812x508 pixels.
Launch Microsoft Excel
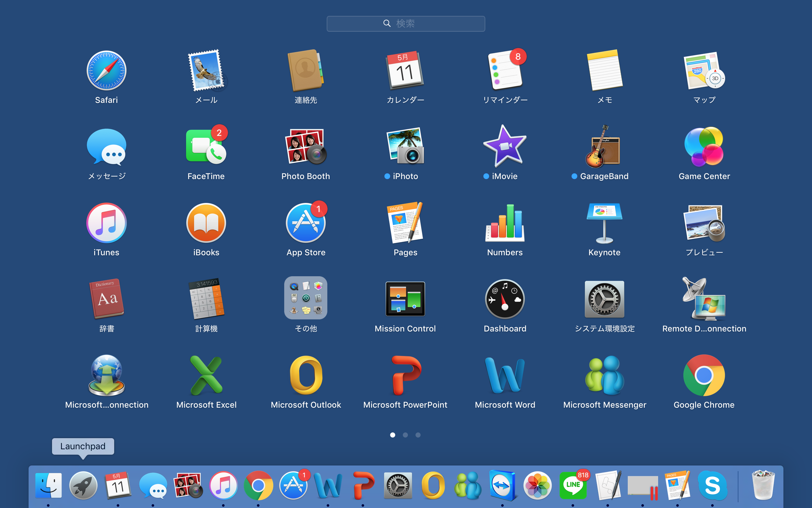(206, 375)
